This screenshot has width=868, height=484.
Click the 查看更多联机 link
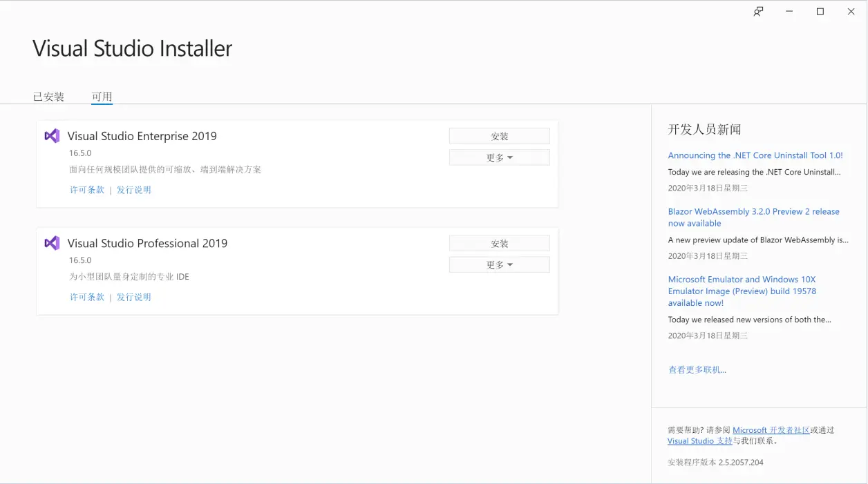(x=697, y=369)
